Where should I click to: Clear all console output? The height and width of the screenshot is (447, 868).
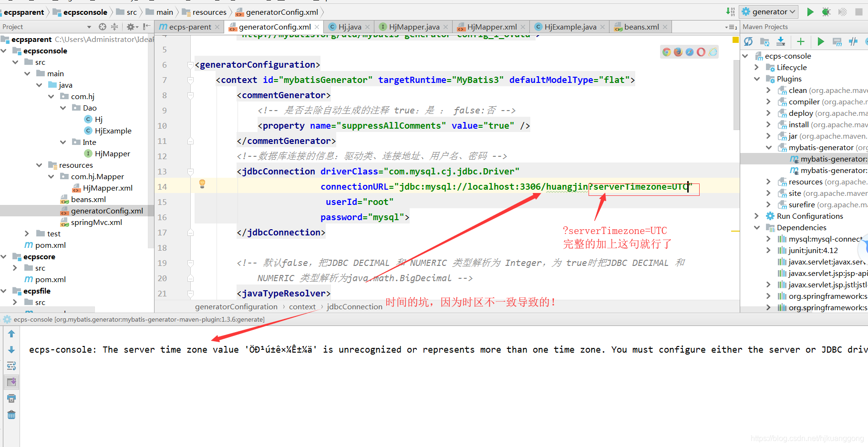coord(11,415)
